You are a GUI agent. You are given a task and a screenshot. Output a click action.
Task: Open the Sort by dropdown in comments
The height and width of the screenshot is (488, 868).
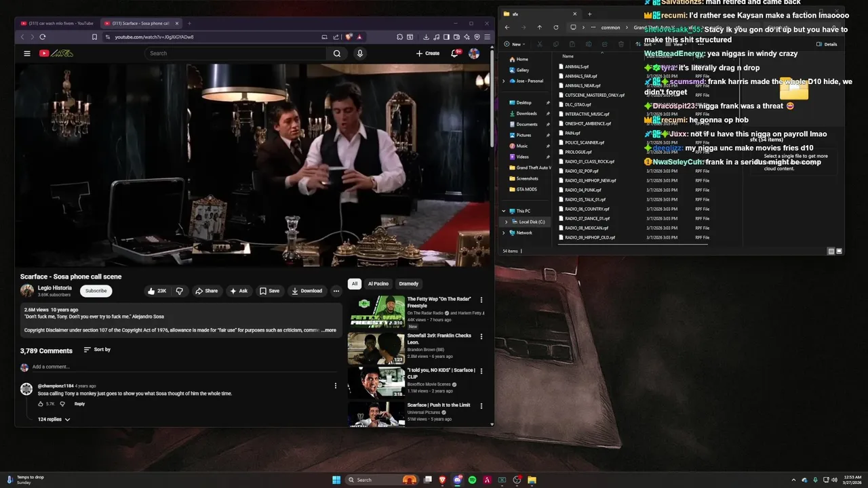[97, 350]
